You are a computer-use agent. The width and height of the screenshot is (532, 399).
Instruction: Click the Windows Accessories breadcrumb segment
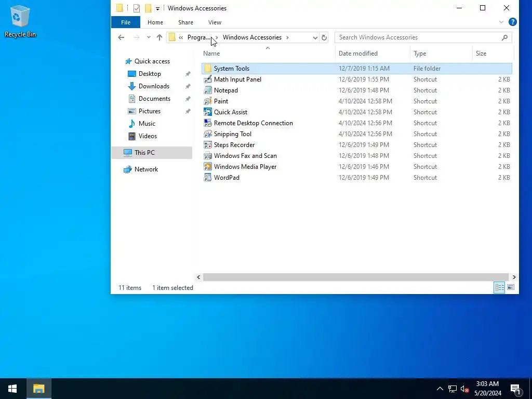252,37
